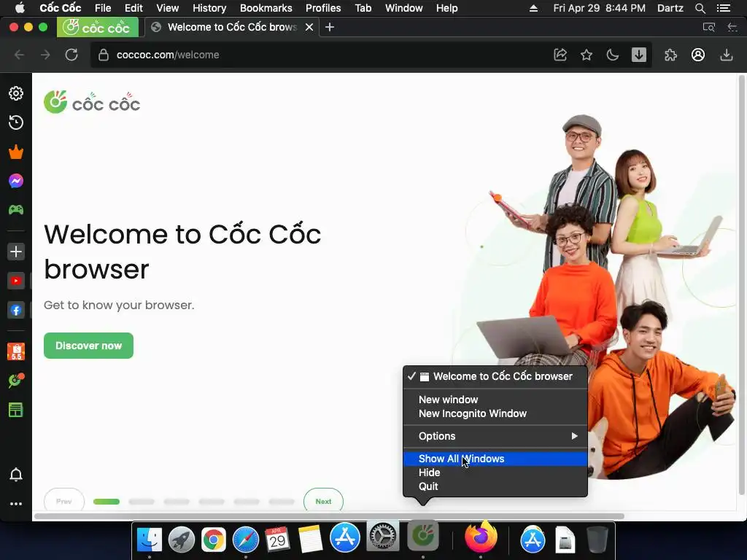Open the Calendar app from the Dock
747x560 pixels.
click(x=278, y=540)
